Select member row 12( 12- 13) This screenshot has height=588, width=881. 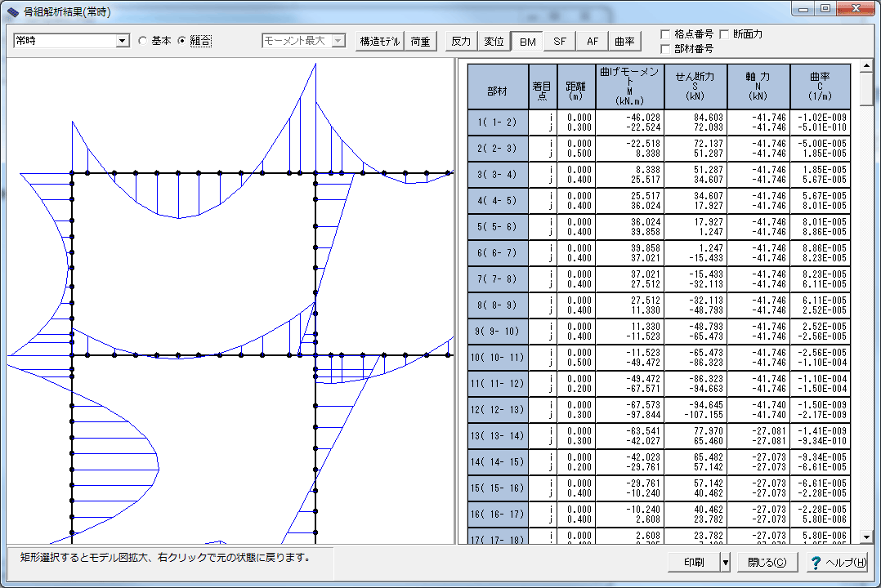498,409
